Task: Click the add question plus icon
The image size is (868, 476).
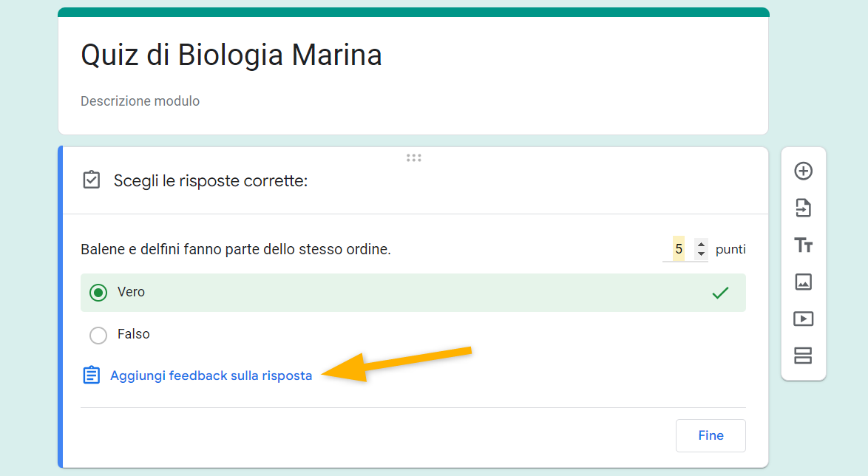Action: (803, 171)
